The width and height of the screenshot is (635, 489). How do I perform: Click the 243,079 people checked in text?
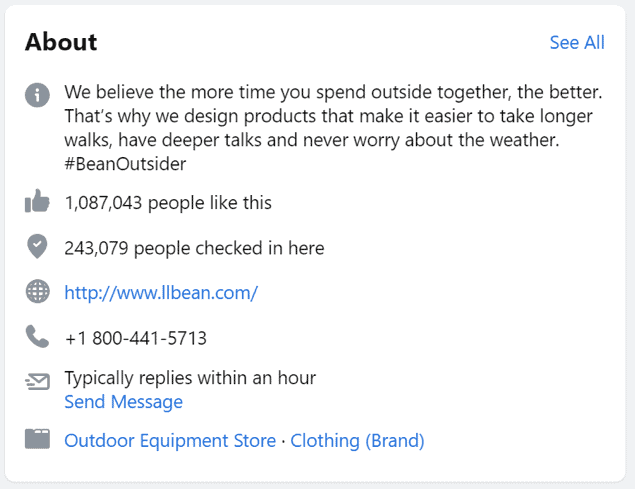(194, 248)
